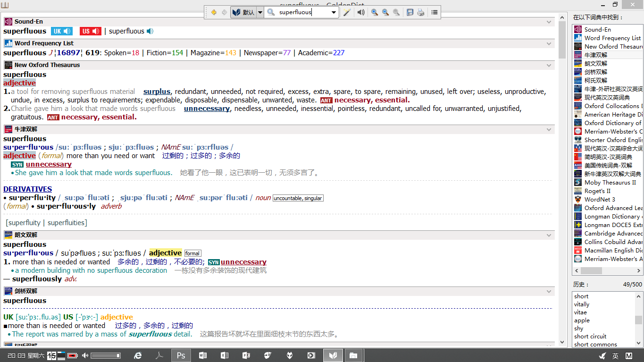Collapse the 朗文双解 article section
Screen dimensions: 644x362
(549, 235)
